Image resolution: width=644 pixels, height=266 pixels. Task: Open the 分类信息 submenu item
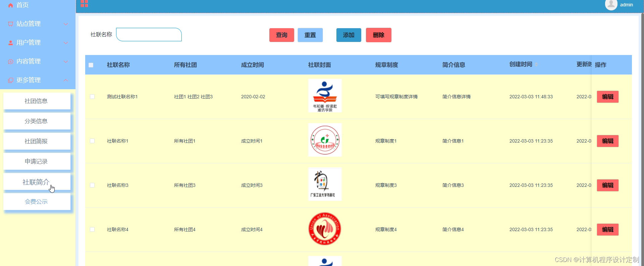(37, 121)
